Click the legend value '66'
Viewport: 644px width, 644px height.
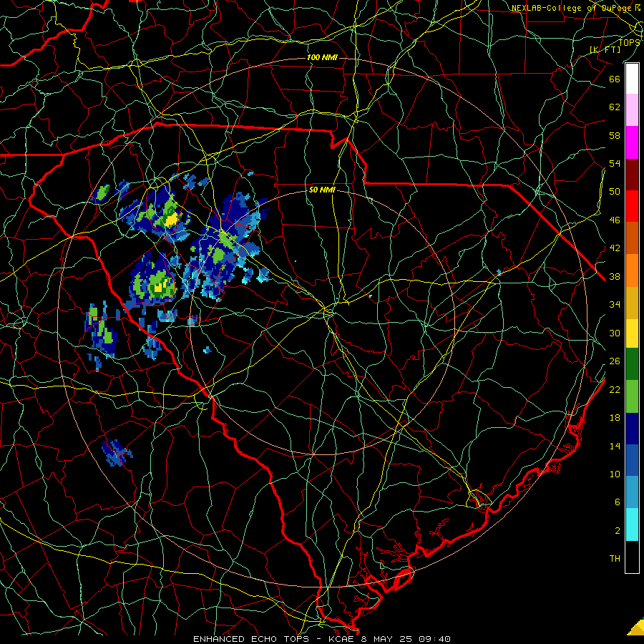tap(615, 79)
